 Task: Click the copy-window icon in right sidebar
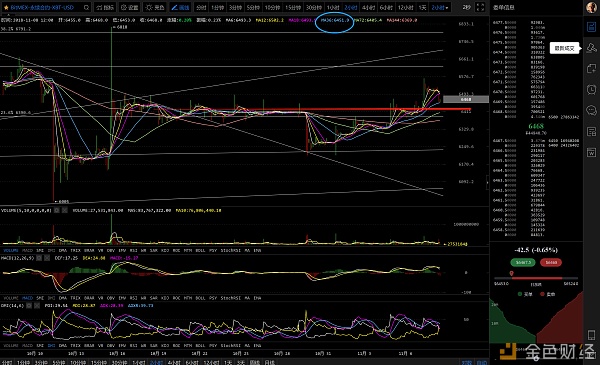click(x=591, y=68)
